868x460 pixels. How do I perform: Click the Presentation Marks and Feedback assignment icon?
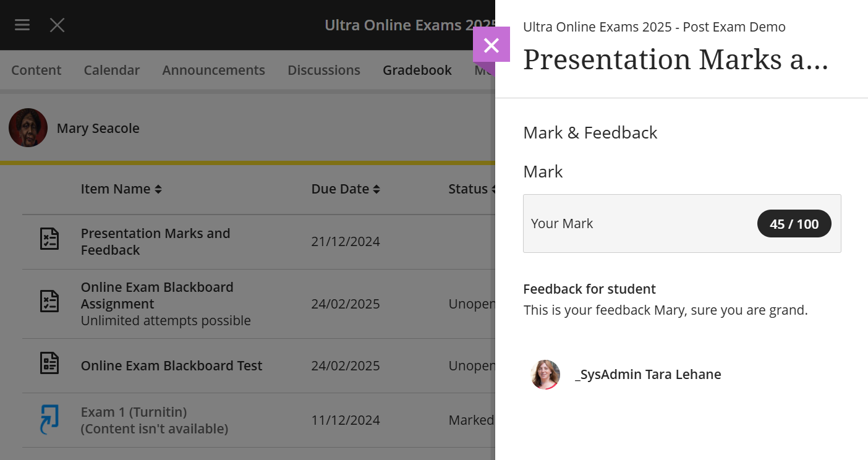point(49,239)
